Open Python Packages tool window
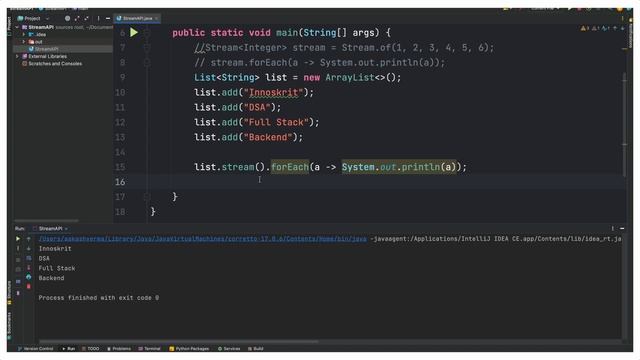The image size is (640, 360). pyautogui.click(x=189, y=349)
